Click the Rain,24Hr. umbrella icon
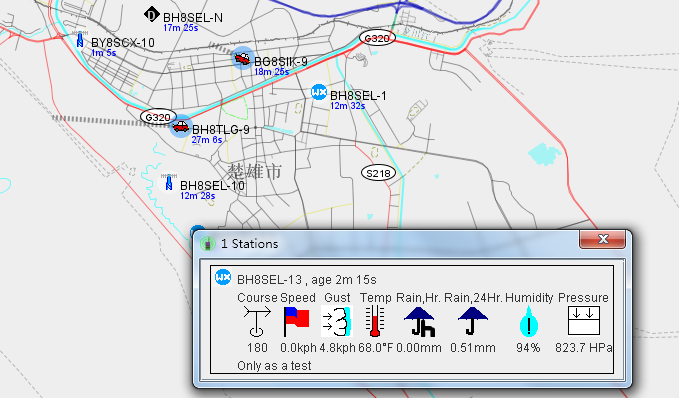The height and width of the screenshot is (398, 679). pos(472,321)
